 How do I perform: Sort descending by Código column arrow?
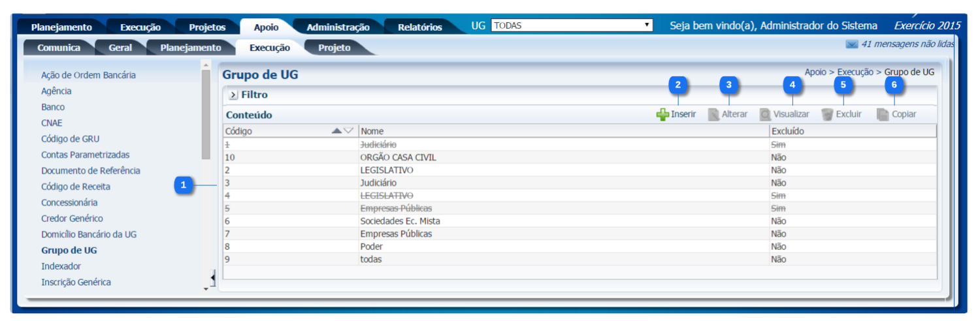coord(349,131)
